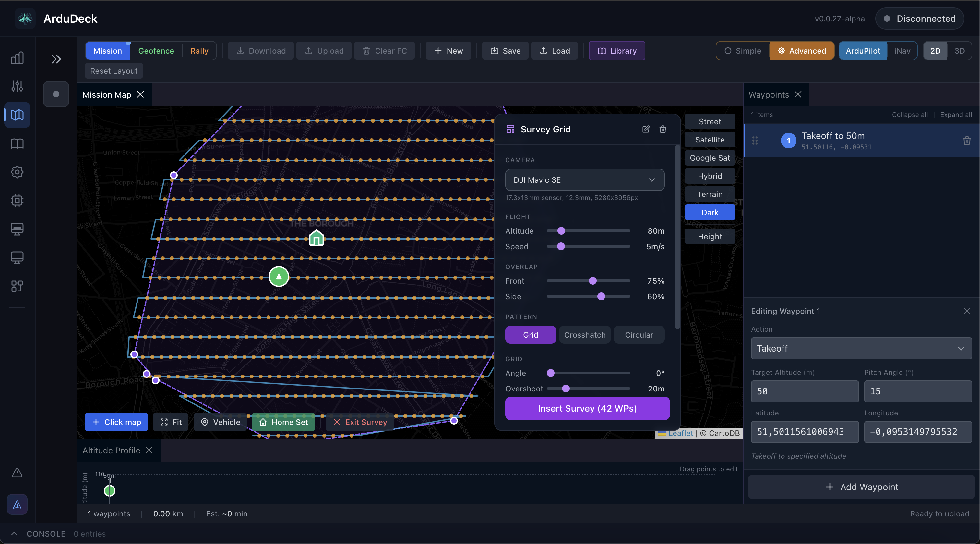
Task: Expand the side panel with double chevron
Action: point(56,59)
